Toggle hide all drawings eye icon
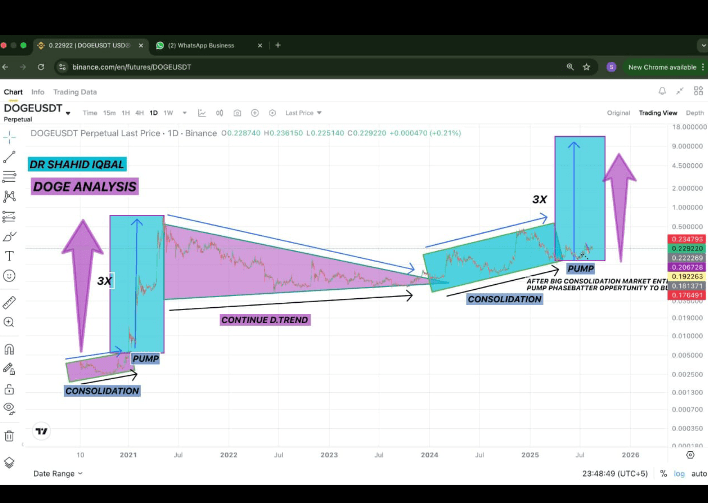708x503 pixels. 9,409
